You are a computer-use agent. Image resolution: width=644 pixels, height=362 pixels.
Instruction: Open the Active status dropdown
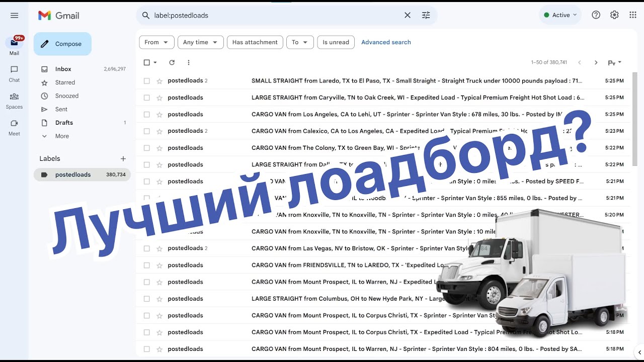coord(560,15)
